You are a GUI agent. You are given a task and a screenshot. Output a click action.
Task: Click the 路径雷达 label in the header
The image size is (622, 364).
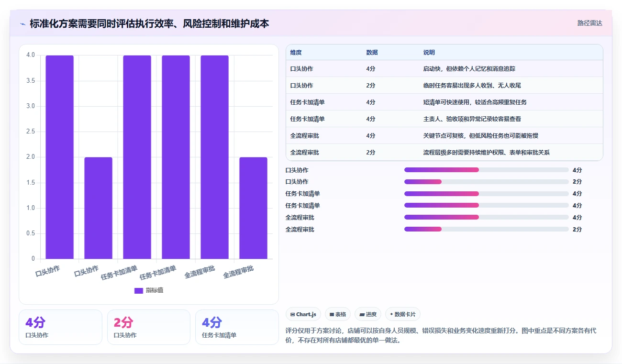[x=589, y=23]
